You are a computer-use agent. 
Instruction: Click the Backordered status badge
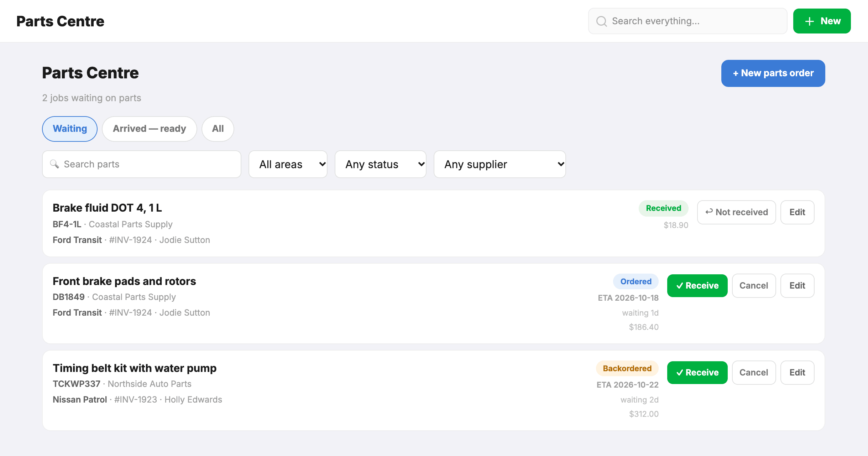627,369
